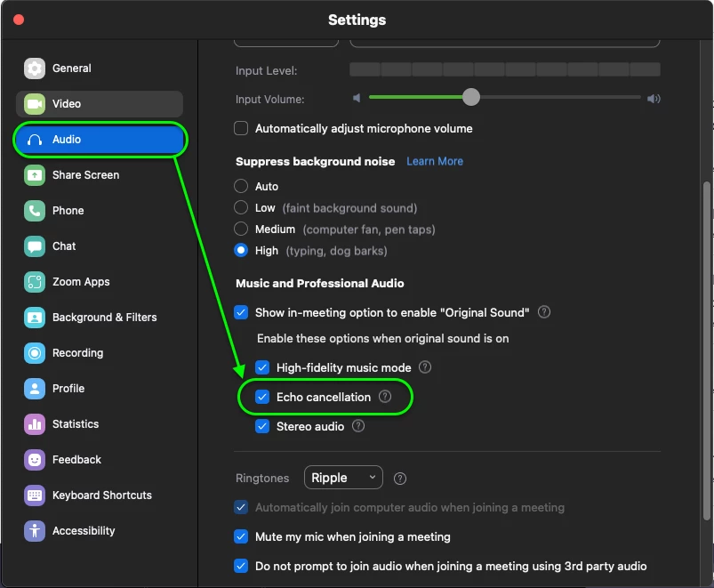714x588 pixels.
Task: Click help icon next to Ringtones dropdown
Action: pyautogui.click(x=400, y=479)
